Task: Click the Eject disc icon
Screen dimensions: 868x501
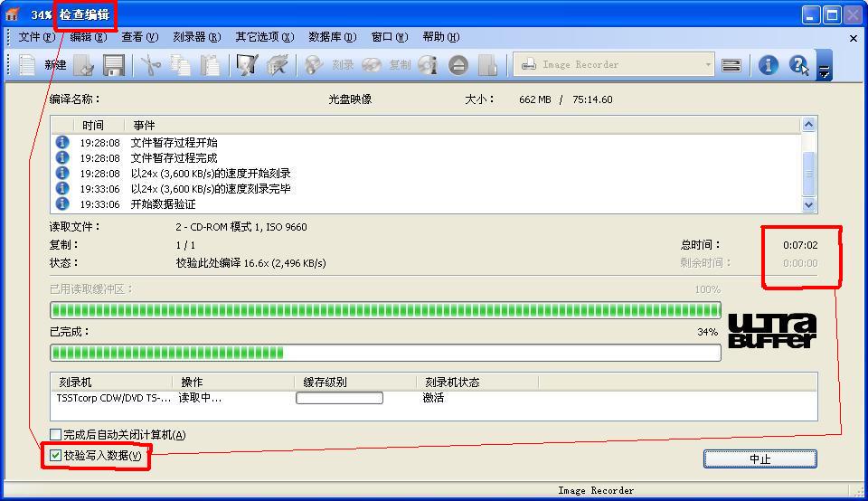Action: (x=458, y=65)
